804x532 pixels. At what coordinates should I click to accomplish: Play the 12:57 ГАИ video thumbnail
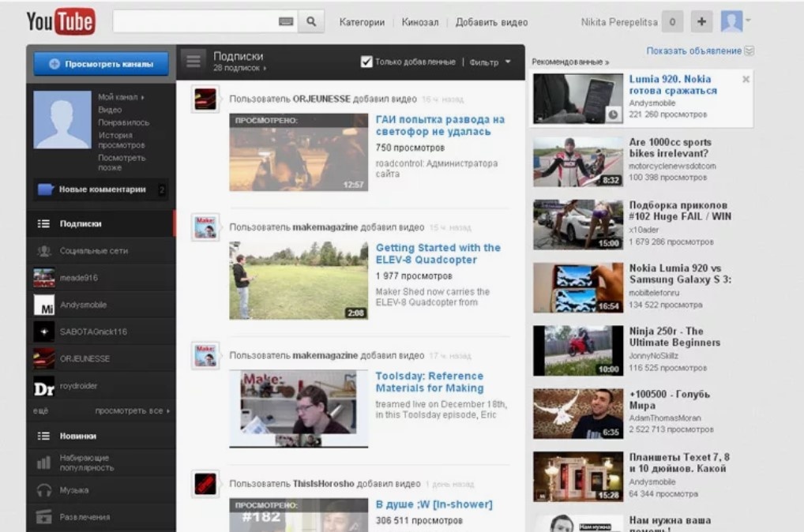(299, 152)
